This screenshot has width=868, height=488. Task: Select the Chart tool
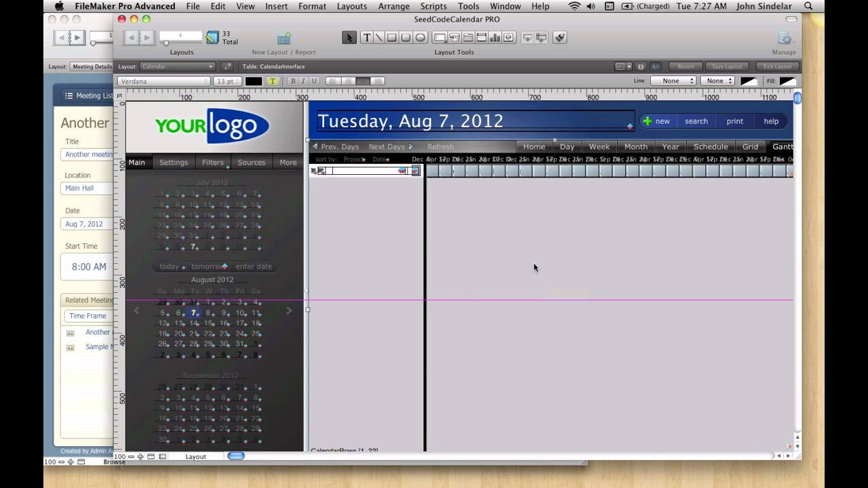tap(495, 38)
